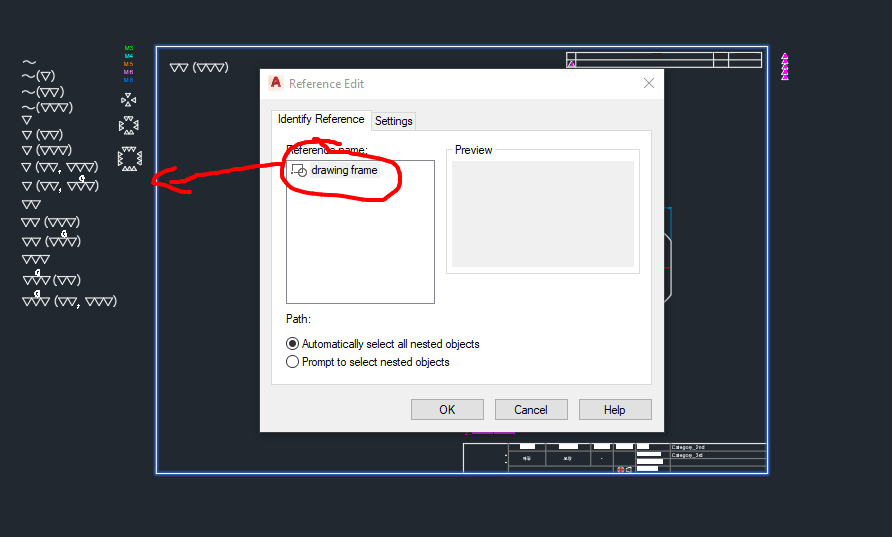Select the '▽▽ (▽▽▽)' symbol inside drawing frame
Image resolution: width=892 pixels, height=537 pixels.
click(x=199, y=67)
